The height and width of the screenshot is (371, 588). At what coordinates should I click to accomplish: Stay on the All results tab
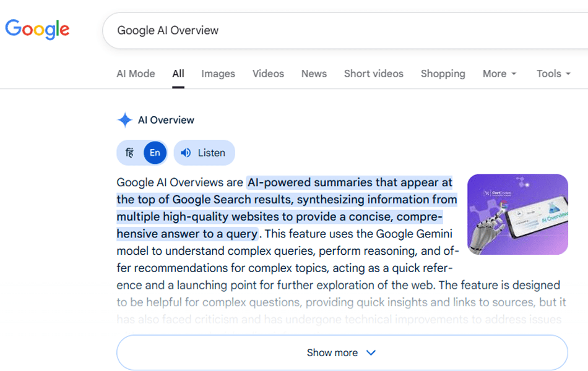178,74
